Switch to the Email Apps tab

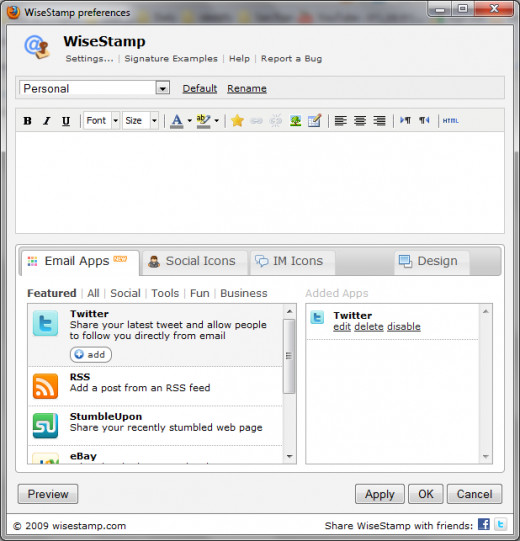80,262
